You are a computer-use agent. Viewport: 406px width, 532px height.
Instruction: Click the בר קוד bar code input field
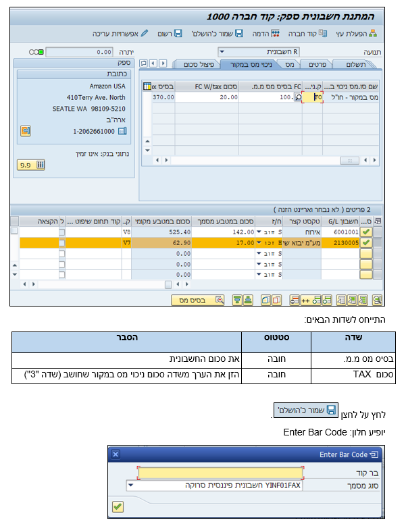tap(220, 473)
